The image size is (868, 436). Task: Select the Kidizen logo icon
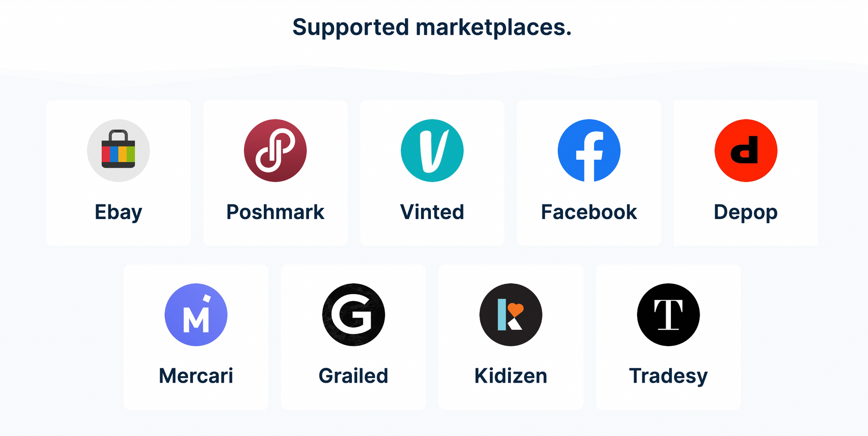pos(511,315)
